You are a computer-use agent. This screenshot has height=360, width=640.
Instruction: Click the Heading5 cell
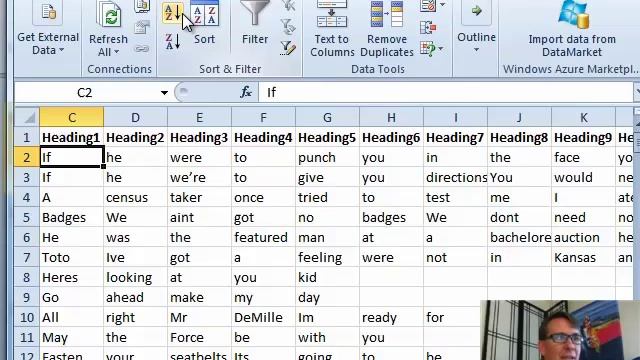[x=327, y=138]
